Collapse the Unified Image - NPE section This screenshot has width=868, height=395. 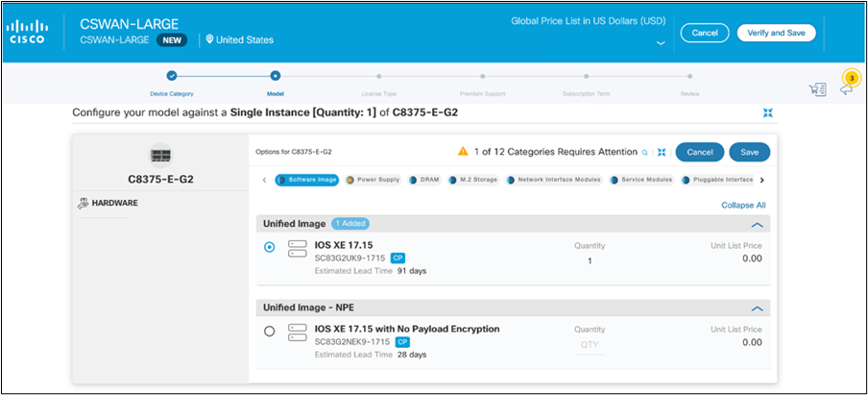[x=757, y=309]
